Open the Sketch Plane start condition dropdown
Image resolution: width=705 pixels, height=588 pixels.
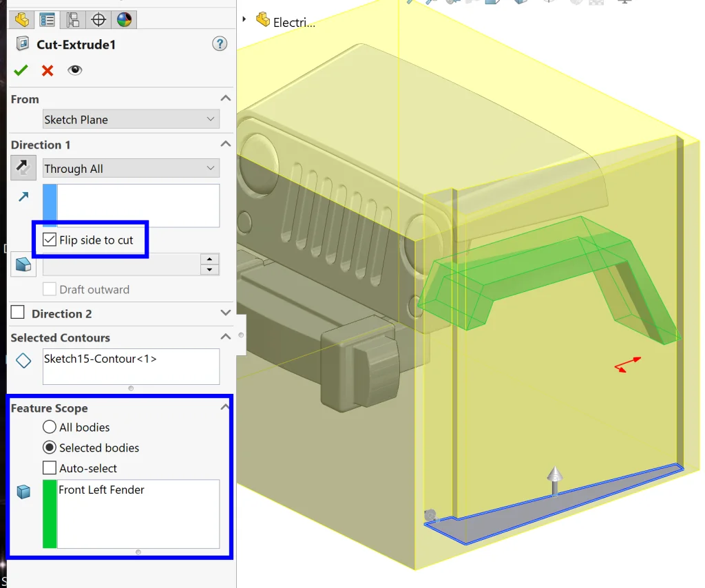click(x=131, y=120)
